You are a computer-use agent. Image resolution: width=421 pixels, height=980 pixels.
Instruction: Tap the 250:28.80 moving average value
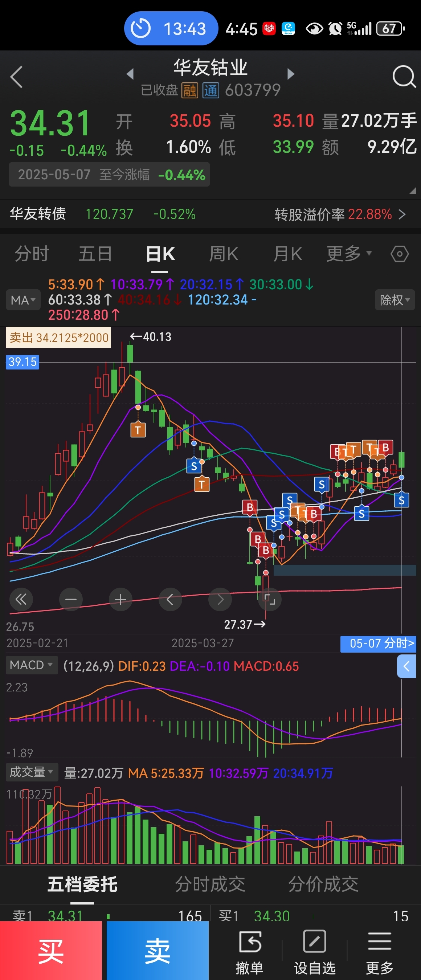click(x=84, y=315)
